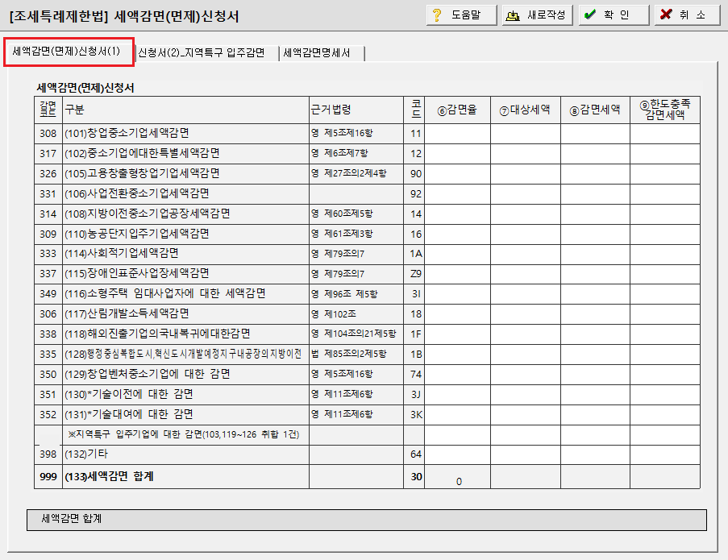Viewport: 728px width, 560px height.
Task: Click (108)지방이전중소기업공장세액감면 row label
Action: point(148,214)
